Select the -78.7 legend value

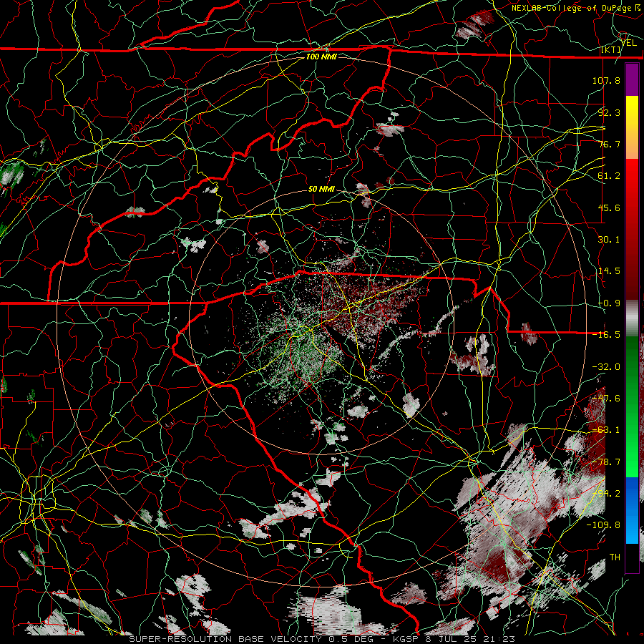[606, 462]
